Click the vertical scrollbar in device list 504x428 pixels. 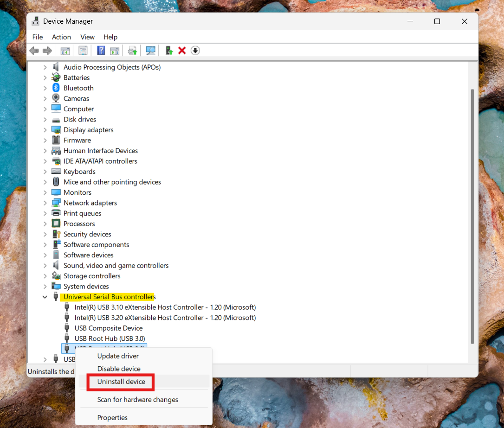coord(472,213)
